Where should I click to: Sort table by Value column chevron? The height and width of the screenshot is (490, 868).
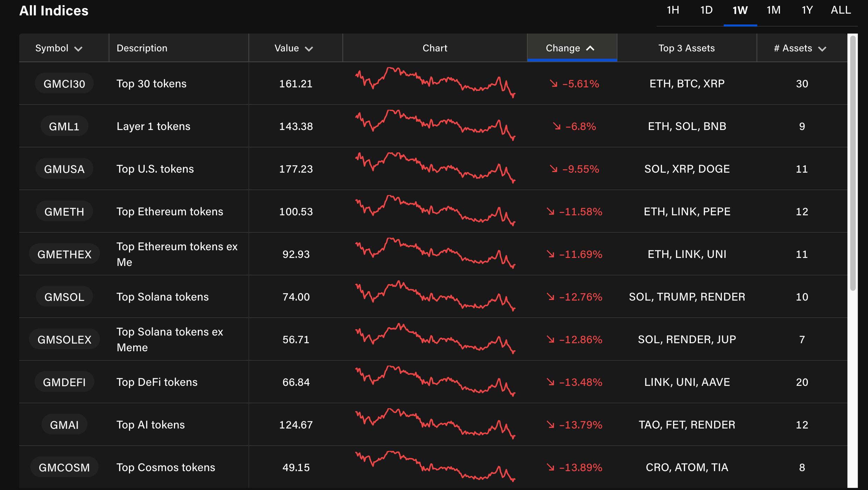click(x=309, y=49)
